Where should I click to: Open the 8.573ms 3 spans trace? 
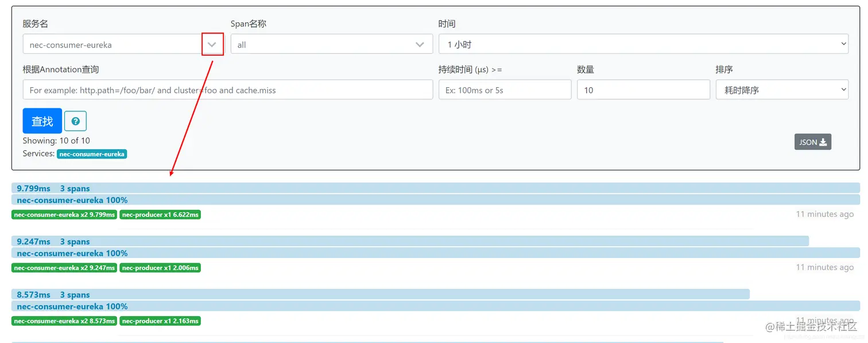pos(381,294)
